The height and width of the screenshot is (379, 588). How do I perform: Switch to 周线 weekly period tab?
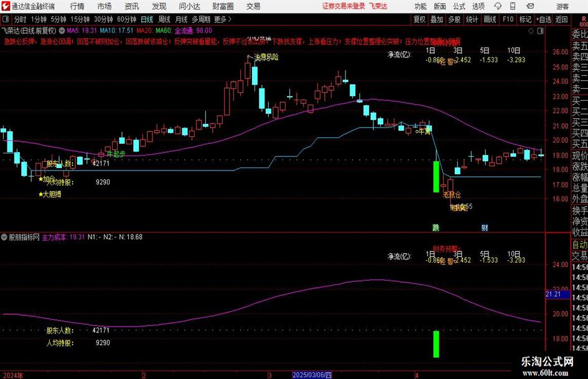click(164, 19)
